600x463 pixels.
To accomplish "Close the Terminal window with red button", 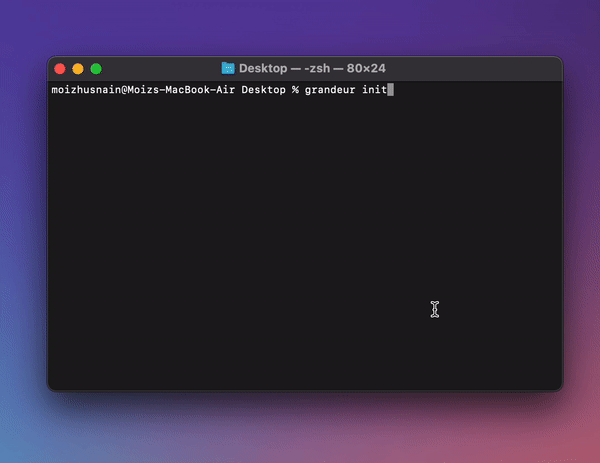I will [x=60, y=69].
